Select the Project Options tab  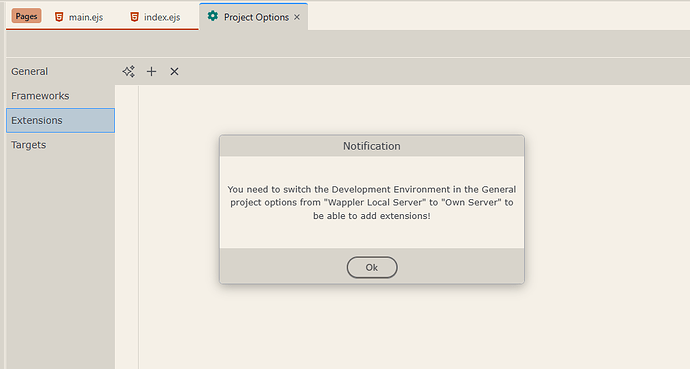pos(253,17)
